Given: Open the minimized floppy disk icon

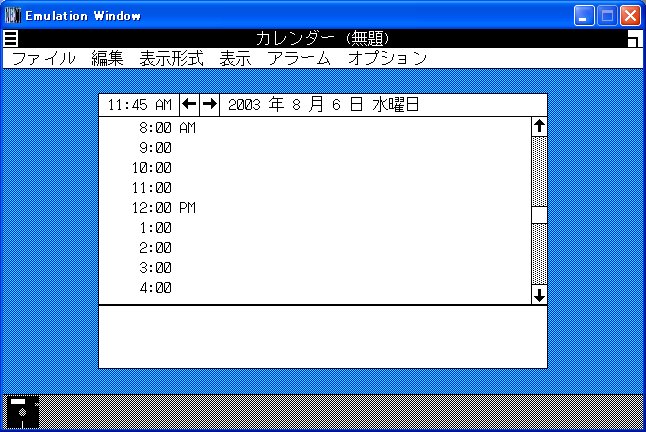Looking at the screenshot, I should (22, 411).
